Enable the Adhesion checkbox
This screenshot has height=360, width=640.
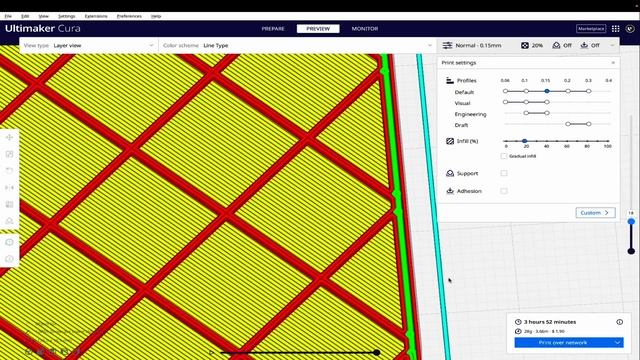click(x=504, y=191)
